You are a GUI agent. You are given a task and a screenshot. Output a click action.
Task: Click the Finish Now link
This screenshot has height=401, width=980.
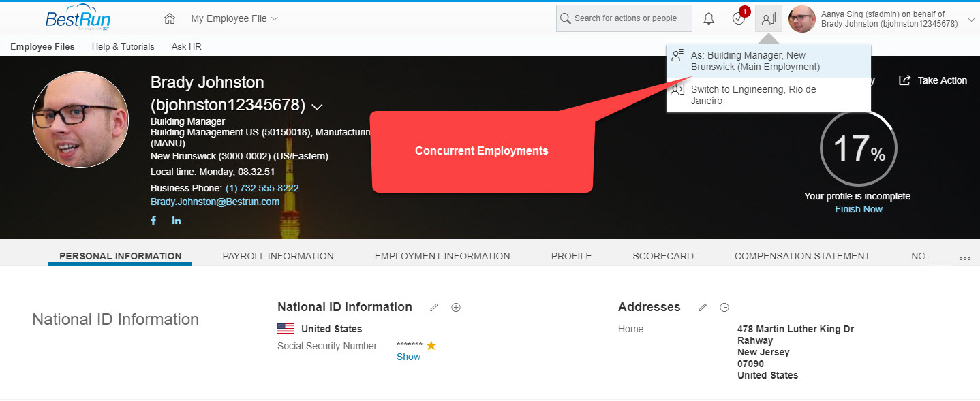[x=859, y=209]
